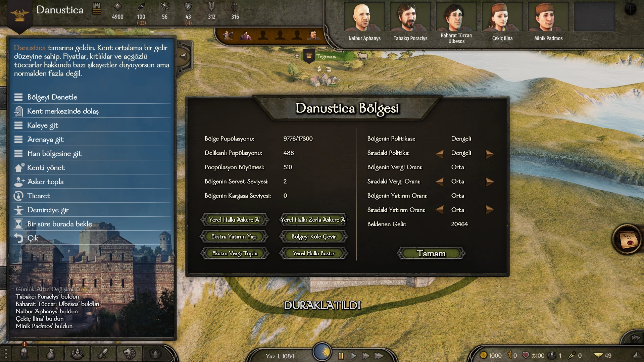Open the clan lion head icon

click(x=129, y=354)
